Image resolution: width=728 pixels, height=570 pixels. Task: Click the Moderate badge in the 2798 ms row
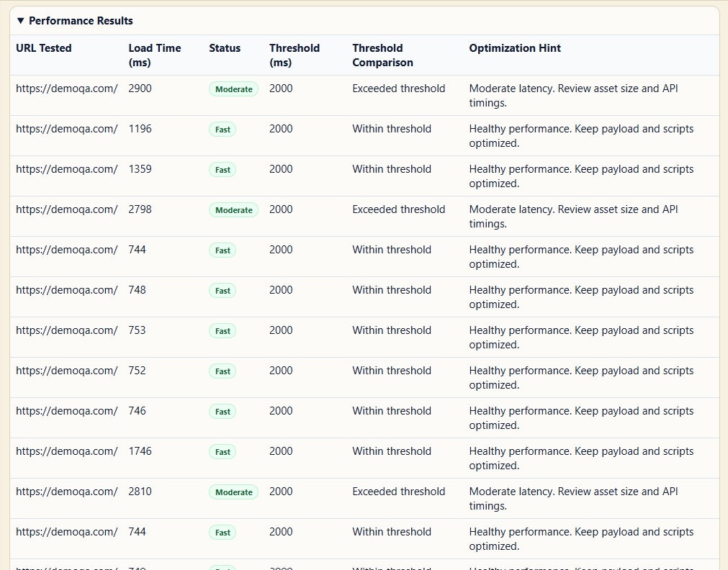coord(233,210)
